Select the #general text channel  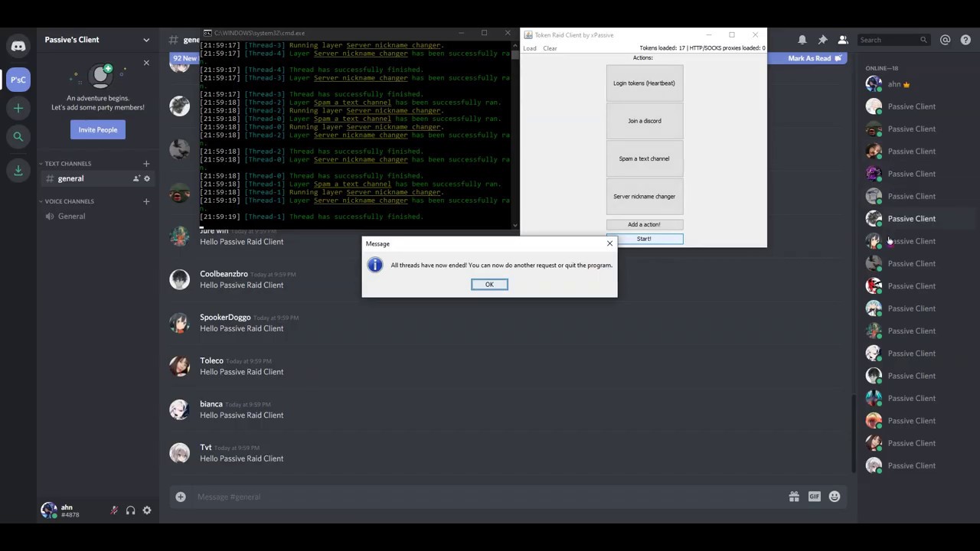(97, 178)
